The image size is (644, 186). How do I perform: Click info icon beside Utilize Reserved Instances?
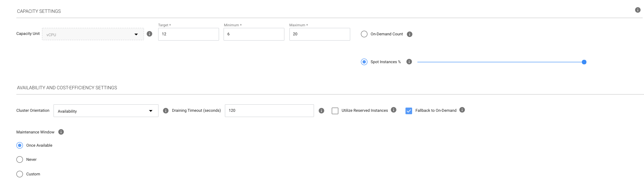(x=393, y=110)
